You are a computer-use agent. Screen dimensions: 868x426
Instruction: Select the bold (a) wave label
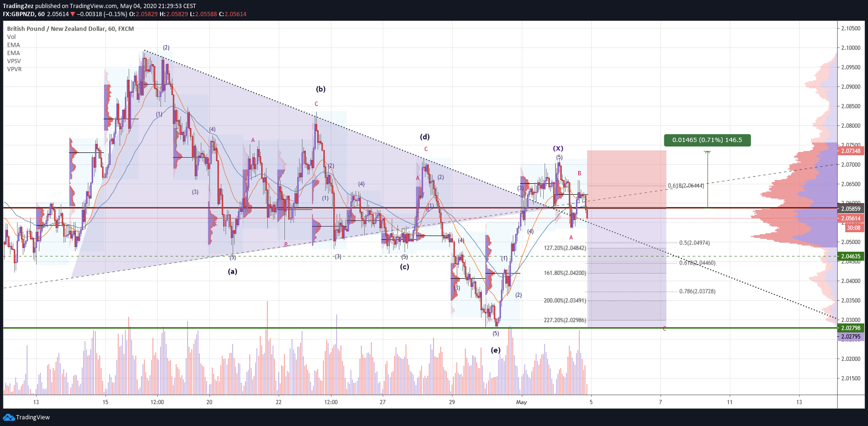click(x=232, y=272)
